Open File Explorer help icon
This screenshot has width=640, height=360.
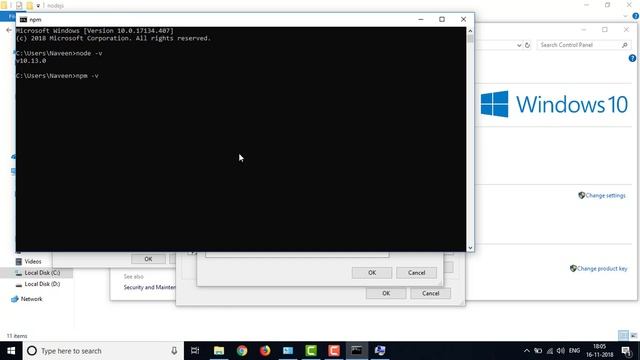coord(636,16)
